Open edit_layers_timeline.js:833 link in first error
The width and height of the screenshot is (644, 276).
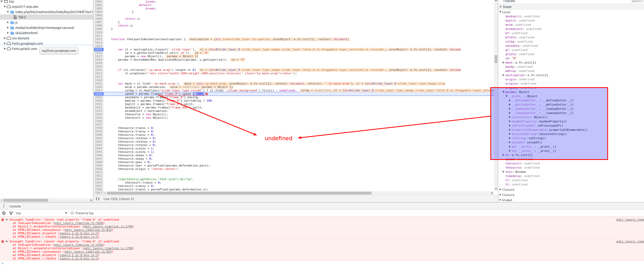pyautogui.click(x=88, y=230)
